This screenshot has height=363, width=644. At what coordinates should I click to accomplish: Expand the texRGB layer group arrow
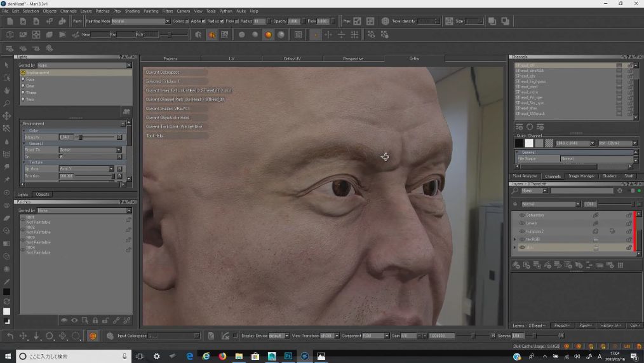tap(514, 239)
